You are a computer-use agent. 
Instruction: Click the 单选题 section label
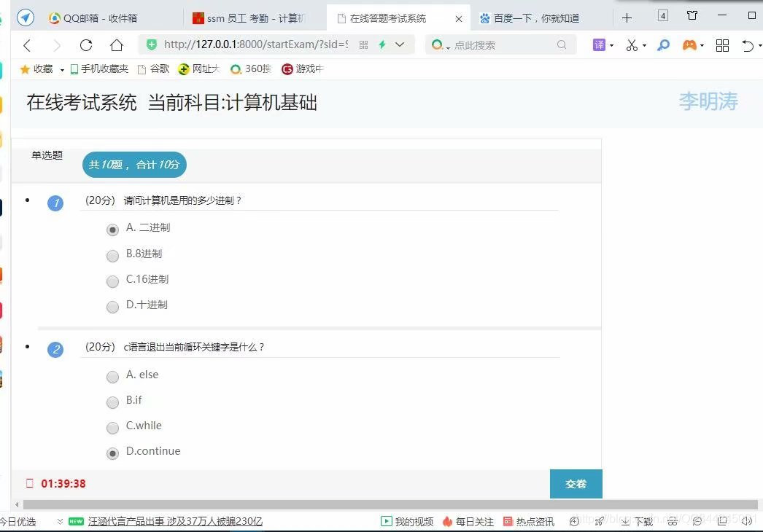tap(47, 155)
